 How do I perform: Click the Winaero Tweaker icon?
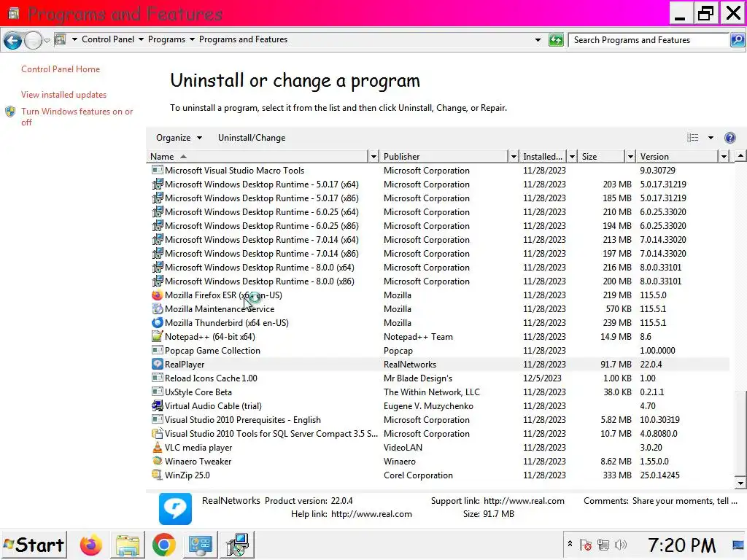(158, 462)
